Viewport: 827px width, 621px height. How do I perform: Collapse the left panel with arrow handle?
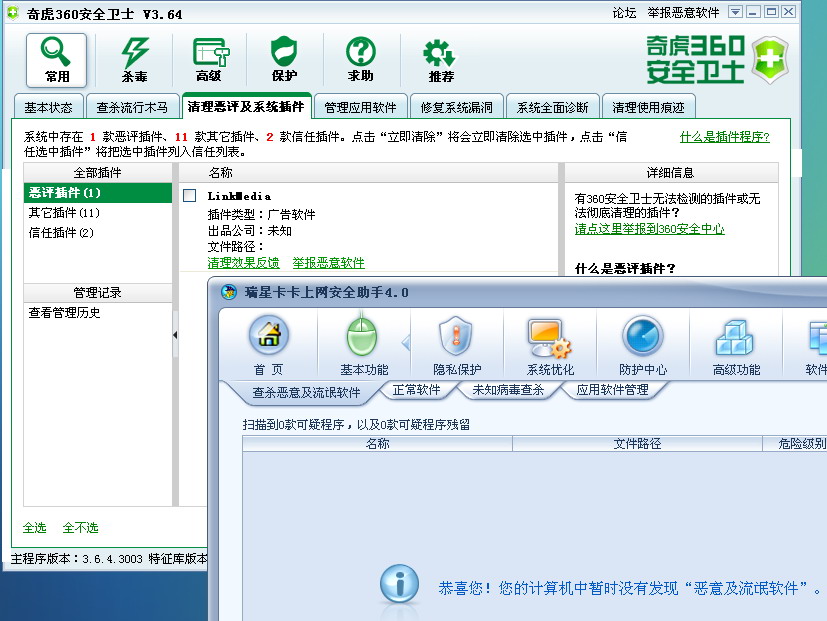(x=175, y=335)
